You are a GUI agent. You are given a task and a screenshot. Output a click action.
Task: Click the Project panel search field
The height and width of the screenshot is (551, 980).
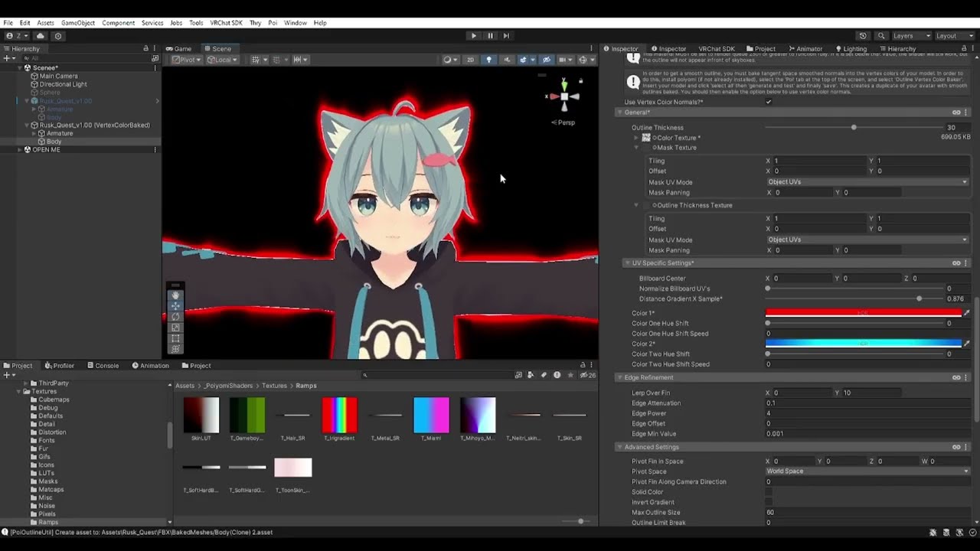coord(436,375)
